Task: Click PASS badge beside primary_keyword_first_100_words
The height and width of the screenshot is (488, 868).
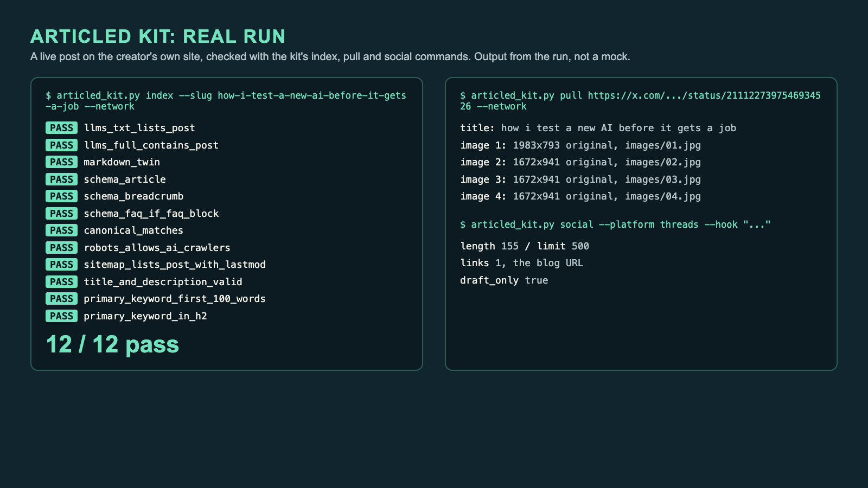Action: tap(62, 299)
